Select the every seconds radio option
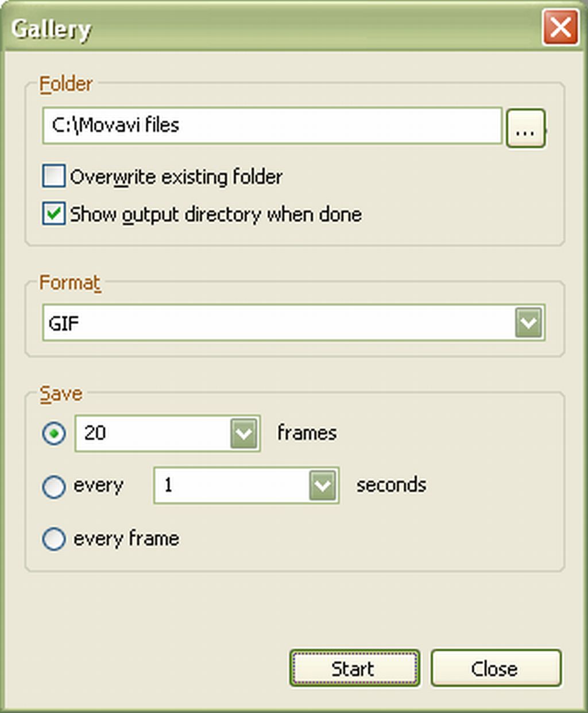 point(53,487)
